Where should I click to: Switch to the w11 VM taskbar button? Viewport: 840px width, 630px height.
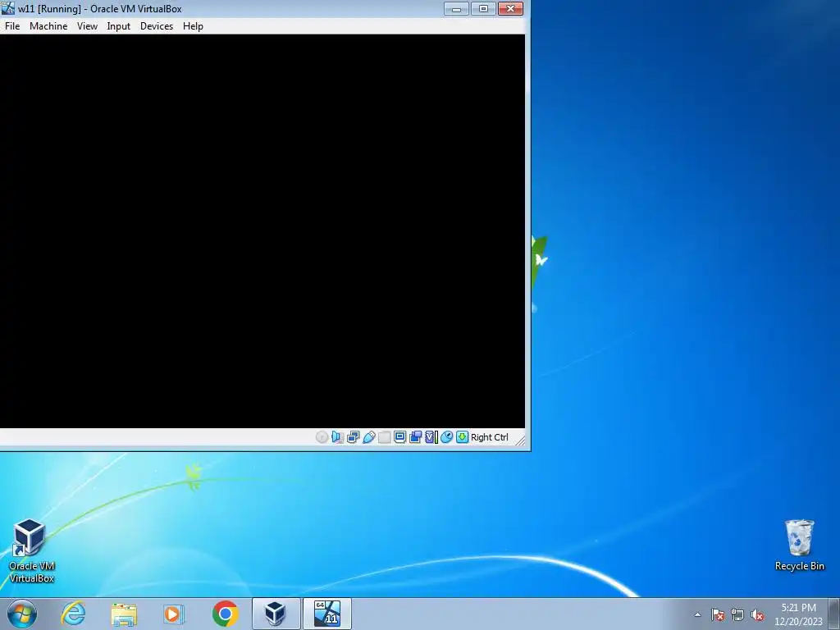point(326,614)
